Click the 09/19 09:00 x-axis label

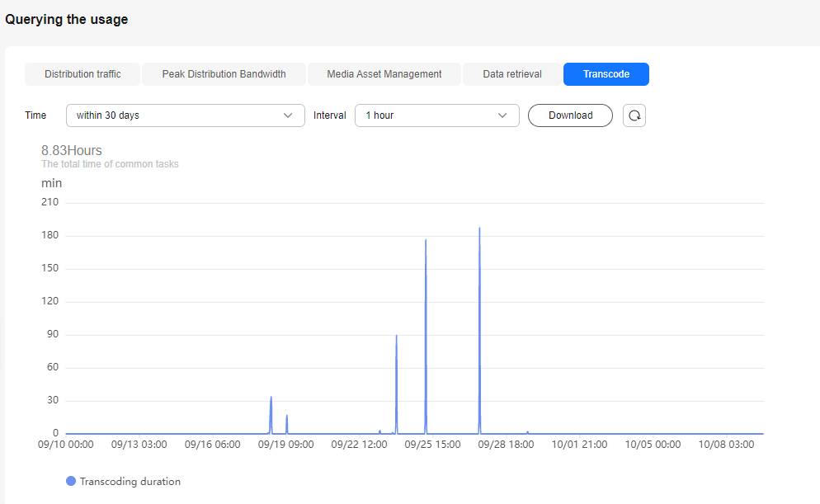[286, 445]
